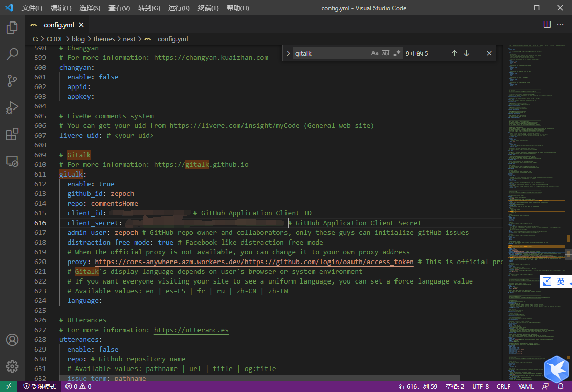Open the gitalk.github.io link

point(201,165)
